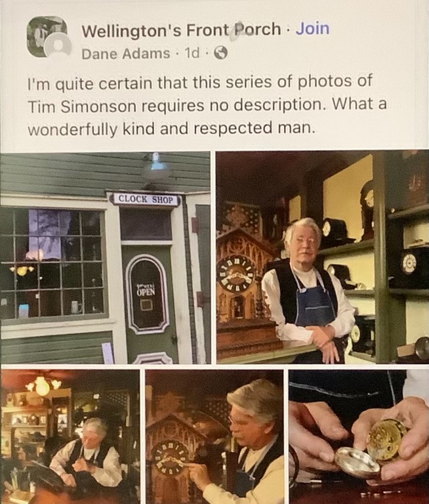The width and height of the screenshot is (429, 504).
Task: Open Dane Adams' profile name link
Action: pyautogui.click(x=126, y=53)
